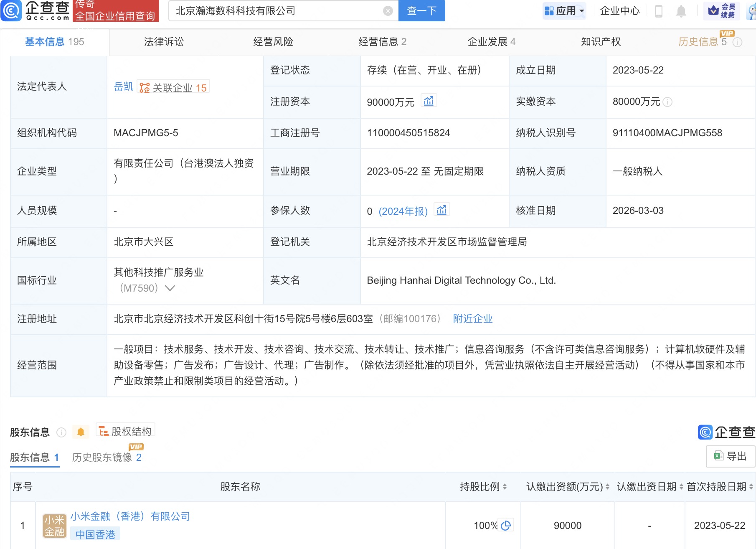Export shareholder data with 导出 button
Screen dimensions: 756x549
(x=730, y=456)
